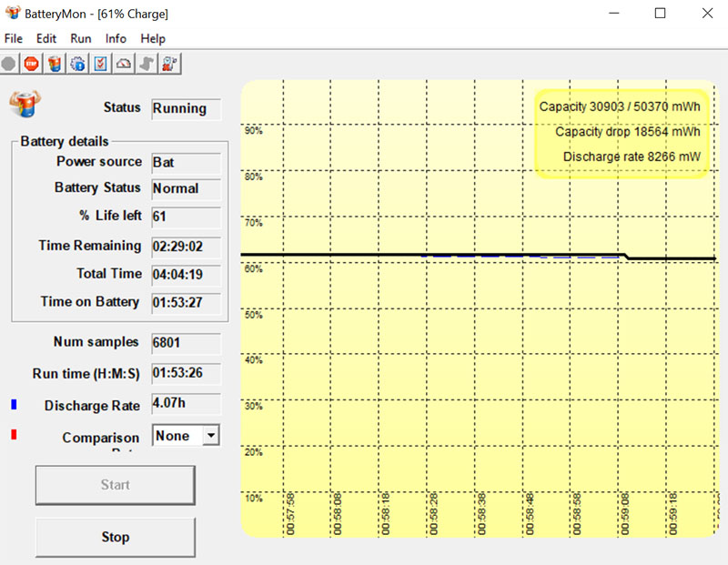Click the Total Time value 04:04:19
728x565 pixels.
187,275
